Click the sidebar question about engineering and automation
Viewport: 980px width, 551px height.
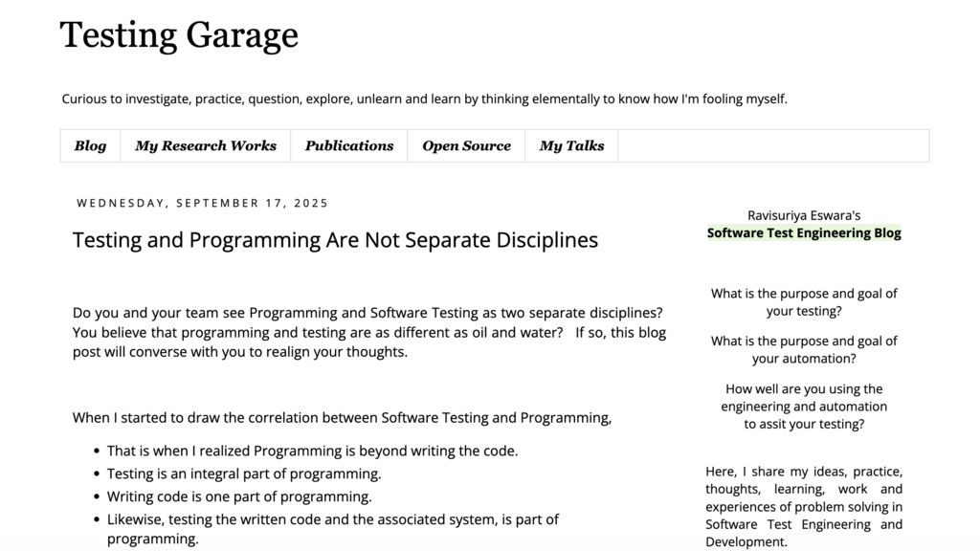804,406
